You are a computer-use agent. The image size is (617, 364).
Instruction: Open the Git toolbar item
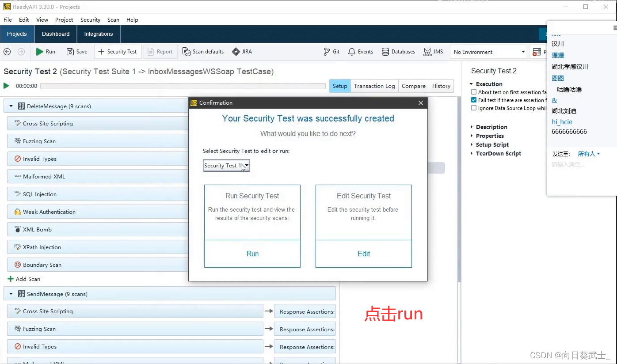[x=331, y=52]
